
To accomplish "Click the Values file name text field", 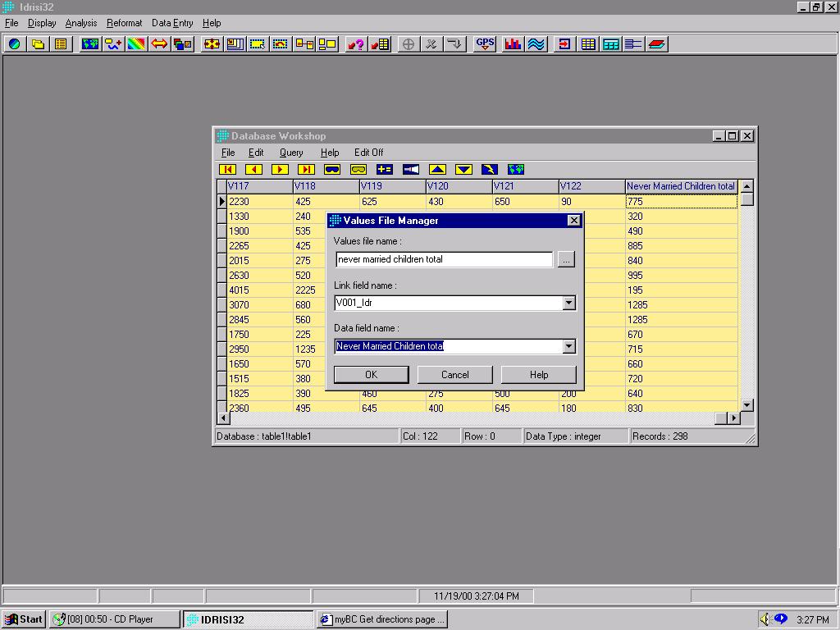I will pyautogui.click(x=444, y=260).
